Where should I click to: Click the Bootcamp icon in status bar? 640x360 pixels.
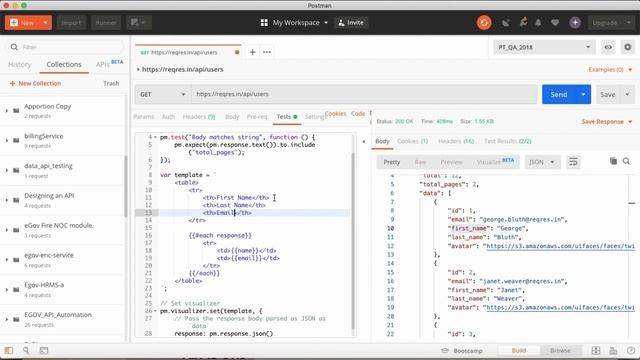445,351
